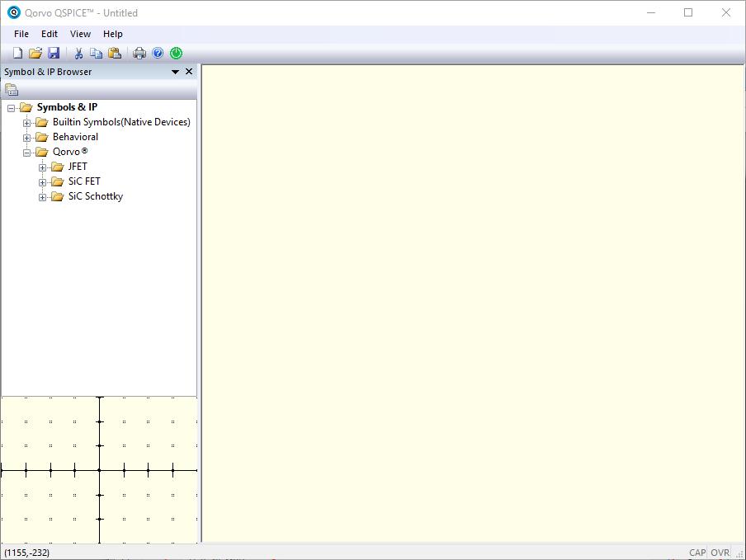Minimize the QSPICE window
The width and height of the screenshot is (746, 560).
pyautogui.click(x=651, y=13)
